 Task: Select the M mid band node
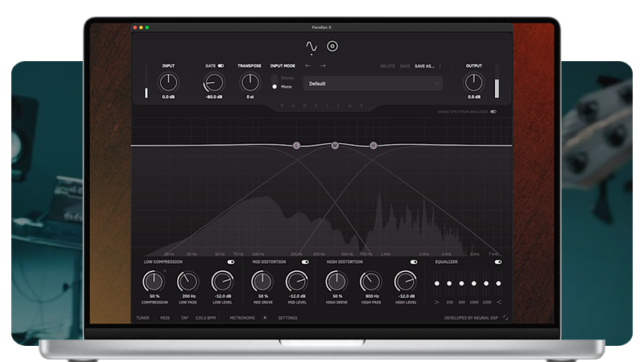(335, 145)
